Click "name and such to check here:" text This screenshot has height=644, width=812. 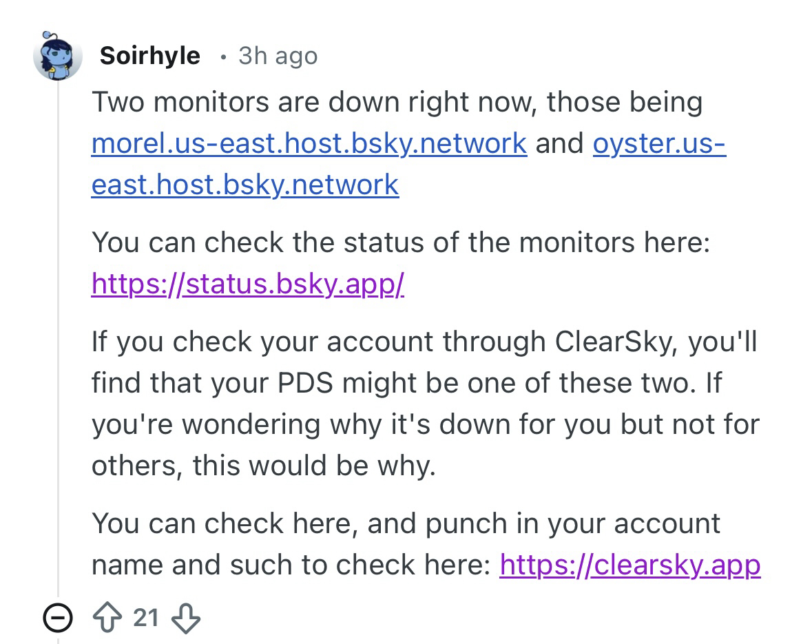(290, 565)
